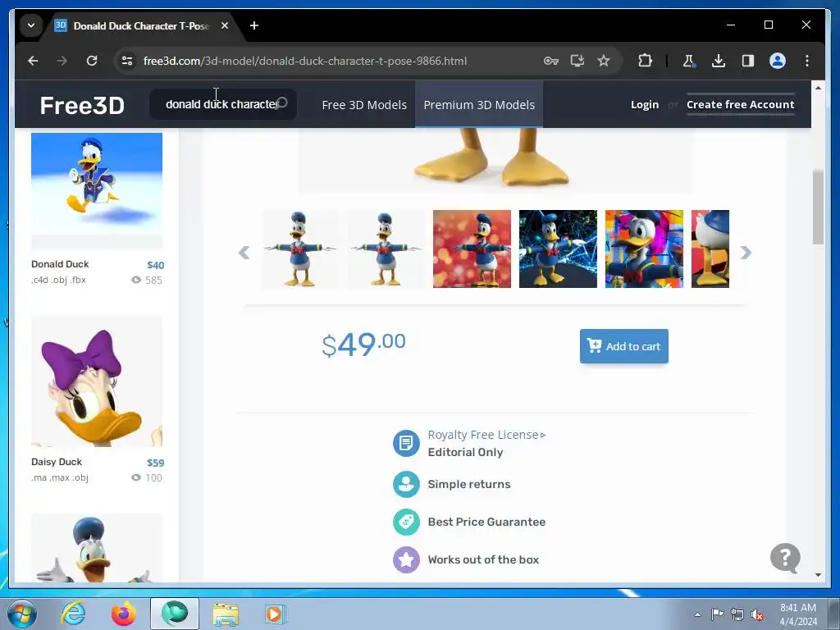This screenshot has height=630, width=840.
Task: Click the muted volume tray icon
Action: click(x=757, y=614)
